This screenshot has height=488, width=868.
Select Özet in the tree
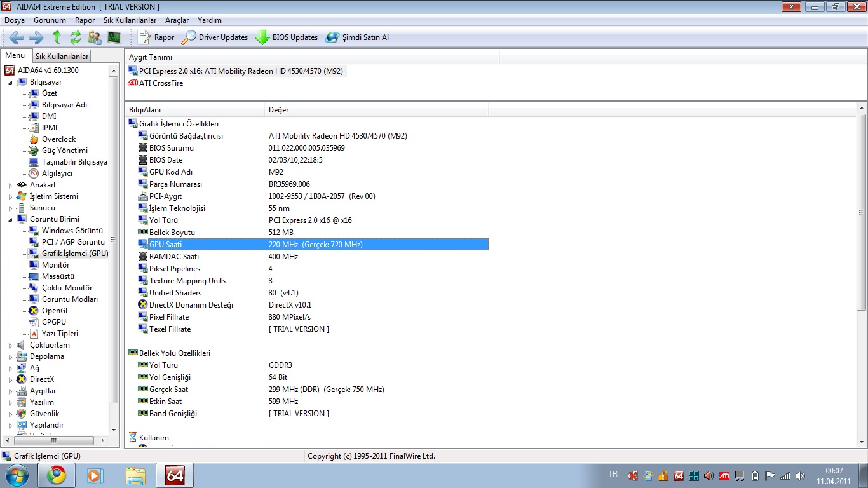point(49,93)
